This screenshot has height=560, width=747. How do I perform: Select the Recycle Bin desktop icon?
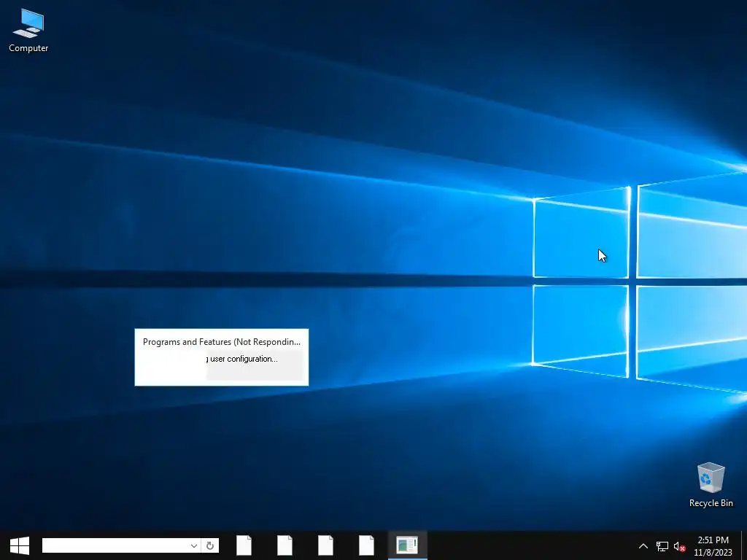pos(711,484)
